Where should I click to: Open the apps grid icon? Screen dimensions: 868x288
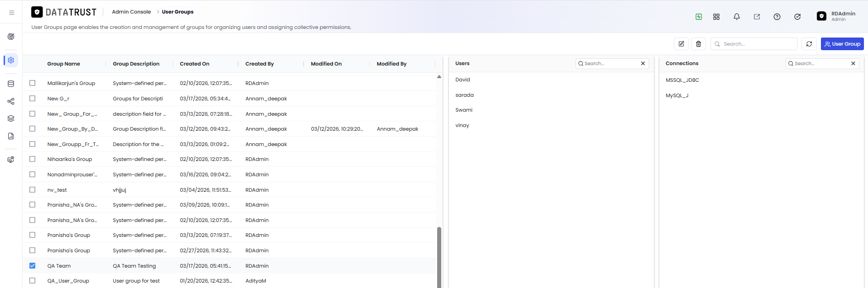click(716, 17)
